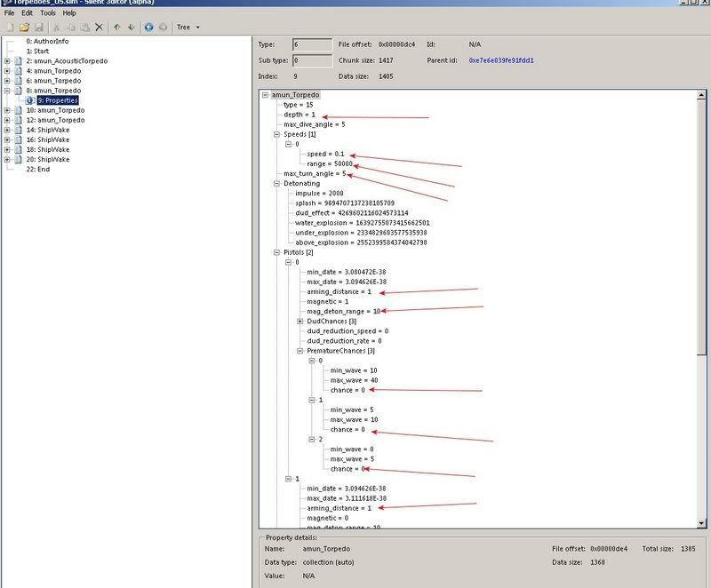Open the Edit menu
711x588 pixels.
tap(28, 13)
